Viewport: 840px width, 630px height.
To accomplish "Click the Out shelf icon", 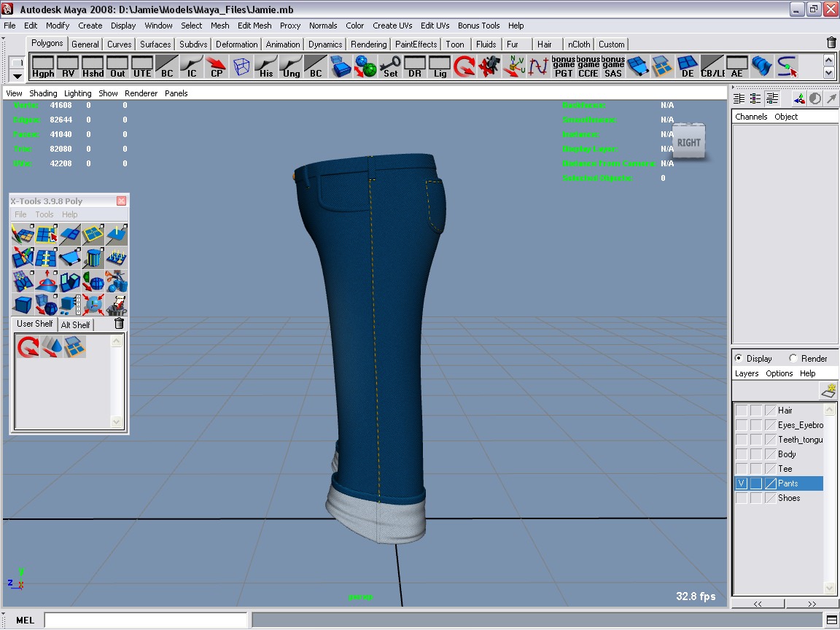I will [117, 67].
